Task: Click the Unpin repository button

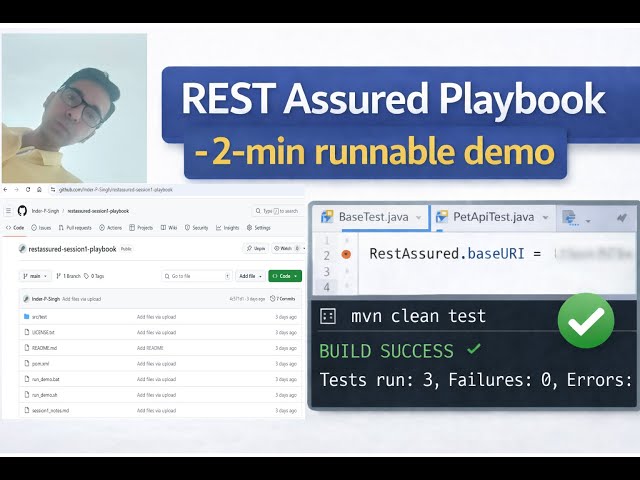Action: click(x=256, y=248)
